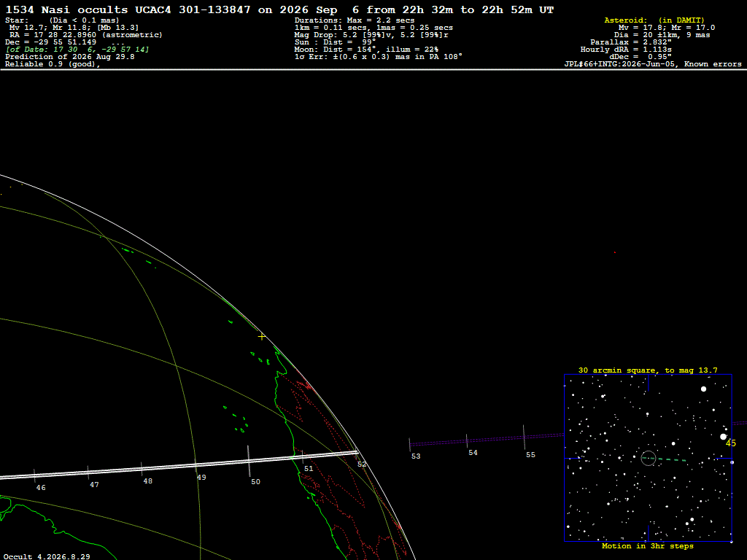This screenshot has height=560, width=747.
Task: Click the minute 52 label at Earth's limb
Action: tap(362, 464)
